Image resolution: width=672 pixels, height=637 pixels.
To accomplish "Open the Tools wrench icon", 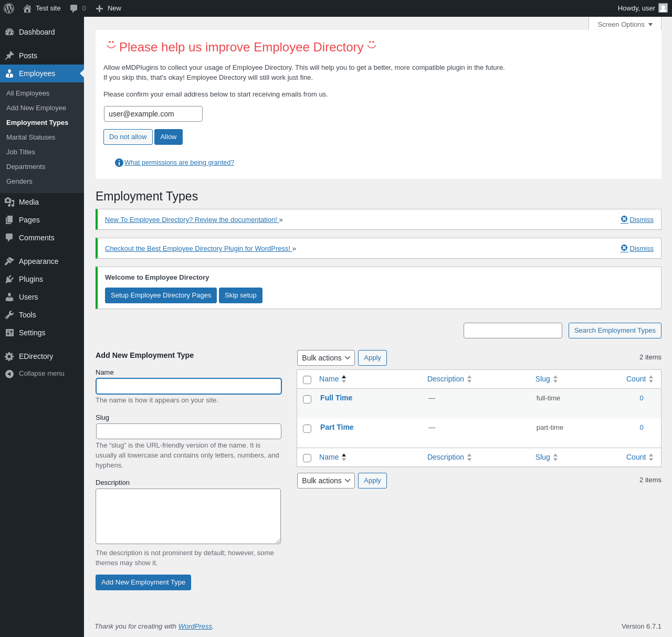I will pos(9,315).
